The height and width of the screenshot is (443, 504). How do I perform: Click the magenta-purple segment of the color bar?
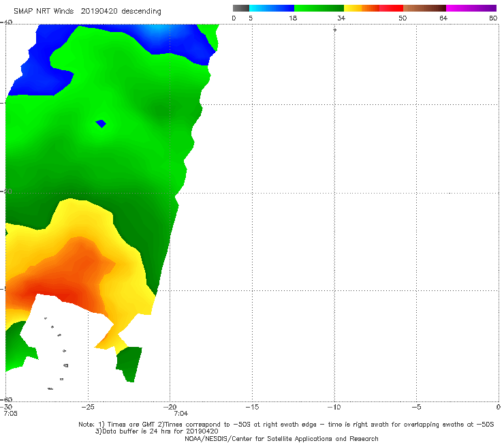pos(471,8)
